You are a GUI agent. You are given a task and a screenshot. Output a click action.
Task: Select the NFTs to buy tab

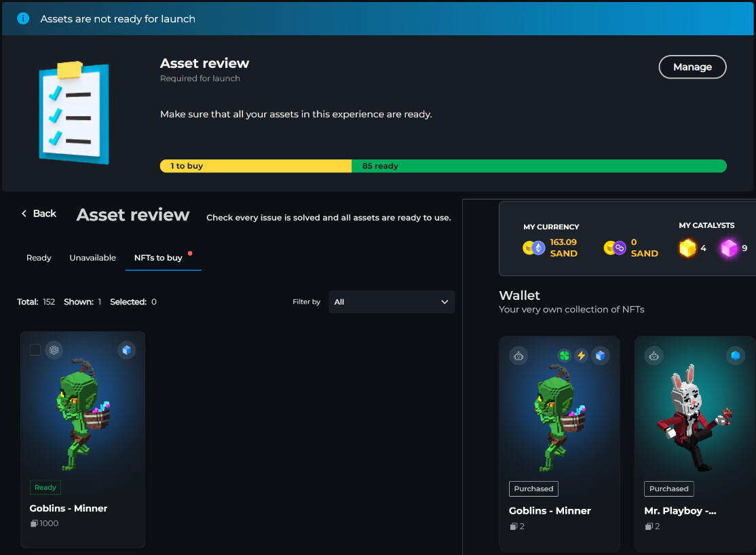(x=158, y=258)
